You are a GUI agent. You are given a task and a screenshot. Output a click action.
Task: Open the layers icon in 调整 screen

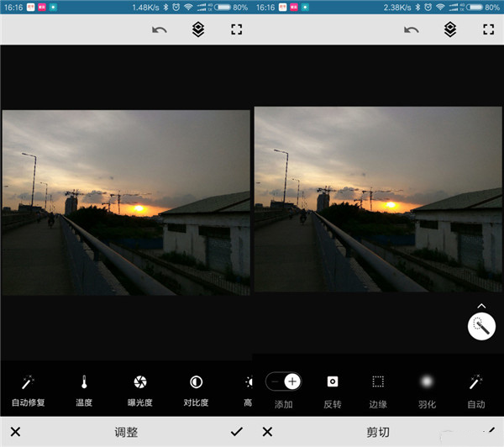tap(197, 30)
